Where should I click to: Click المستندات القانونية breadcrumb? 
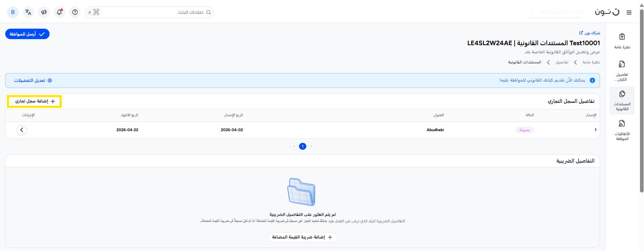(x=524, y=62)
